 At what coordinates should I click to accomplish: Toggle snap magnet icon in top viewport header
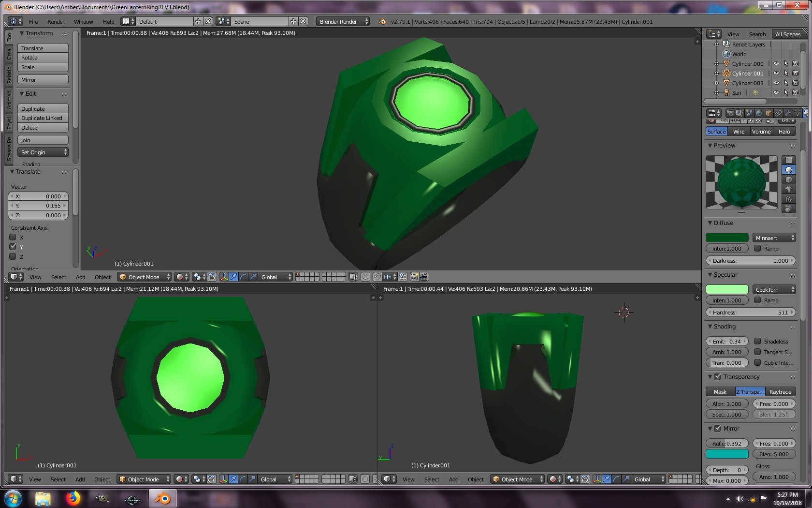point(377,277)
